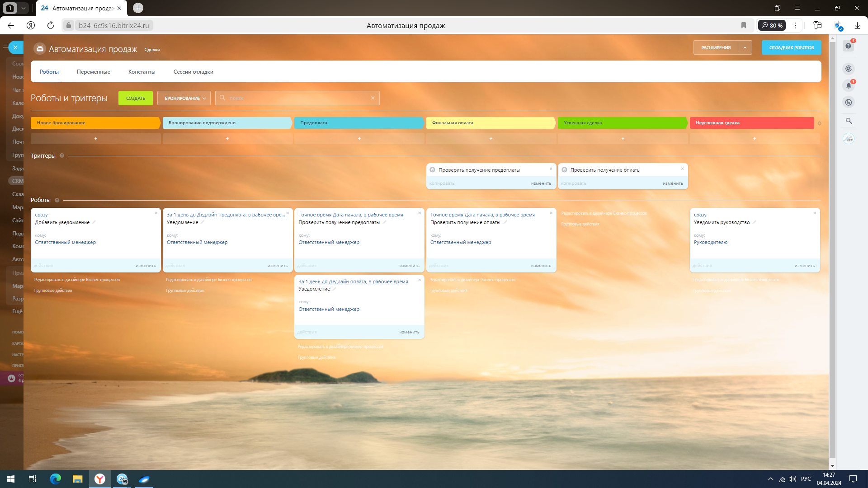Viewport: 868px width, 488px height.
Task: Click the green Создать button
Action: coord(135,98)
